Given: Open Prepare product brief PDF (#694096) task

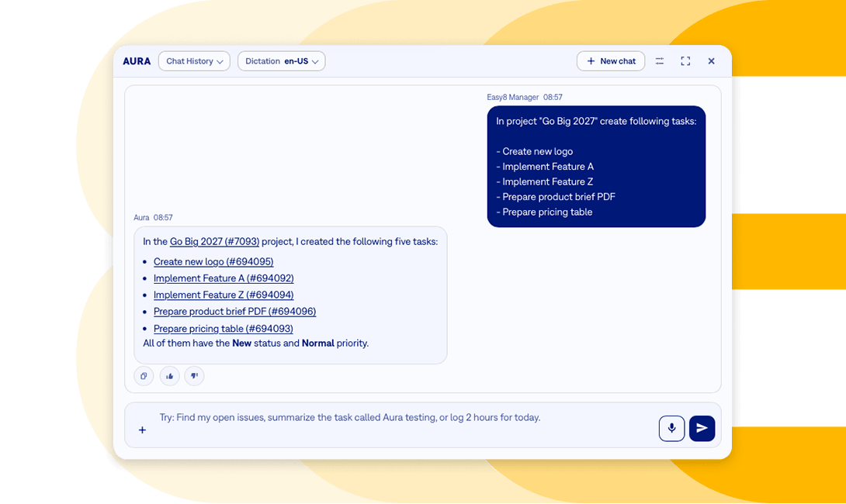Looking at the screenshot, I should click(234, 312).
